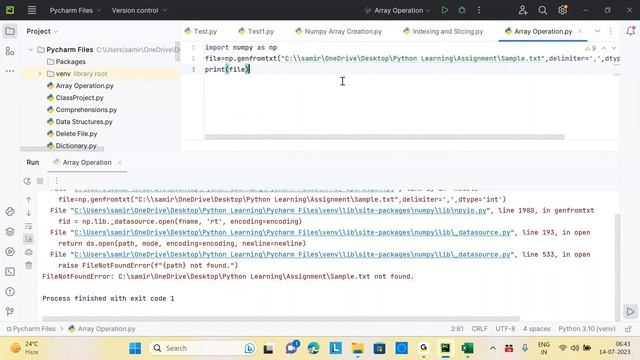Click Python 3.10 (venv) interpreter selector
The width and height of the screenshot is (640, 360).
(x=587, y=329)
